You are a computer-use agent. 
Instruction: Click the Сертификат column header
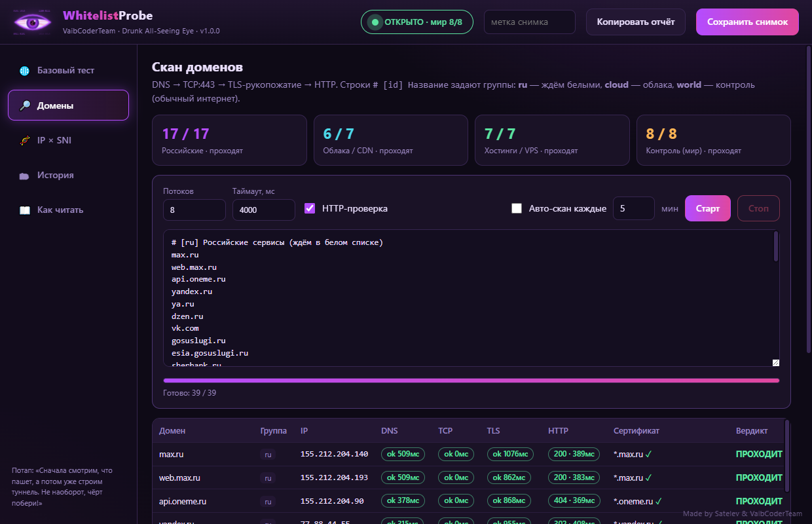[x=637, y=431]
